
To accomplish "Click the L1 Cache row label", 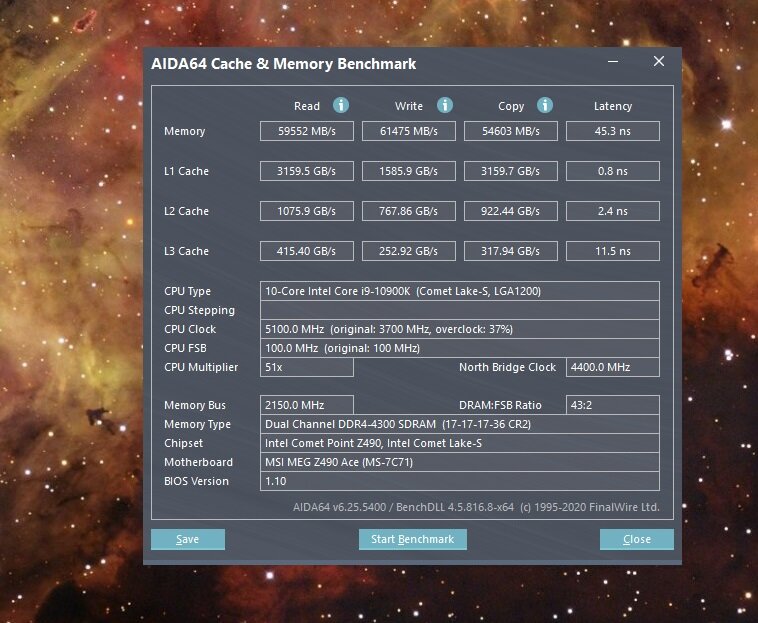I will 186,171.
